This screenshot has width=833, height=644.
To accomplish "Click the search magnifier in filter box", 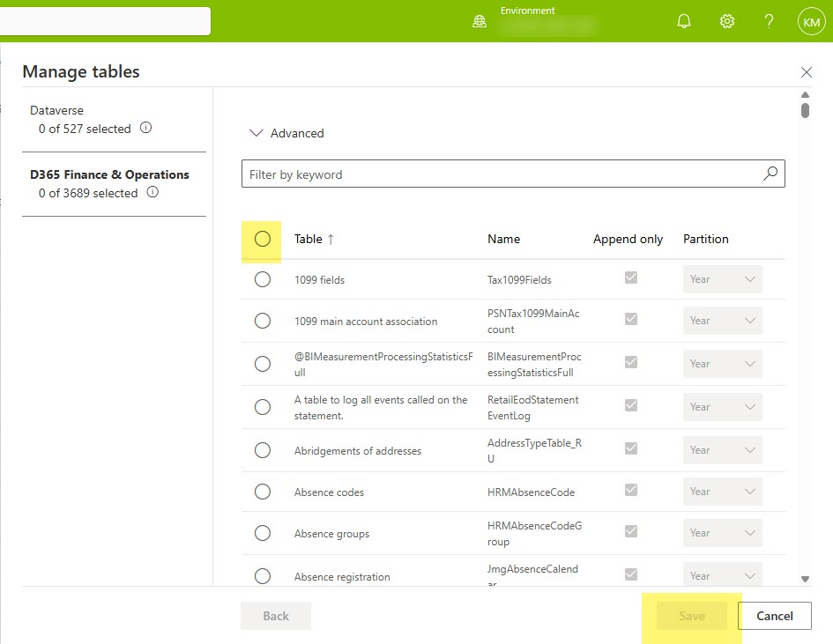I will [x=770, y=174].
